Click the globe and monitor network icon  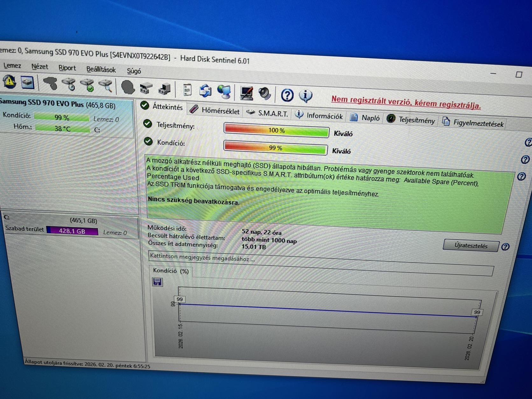click(x=224, y=92)
